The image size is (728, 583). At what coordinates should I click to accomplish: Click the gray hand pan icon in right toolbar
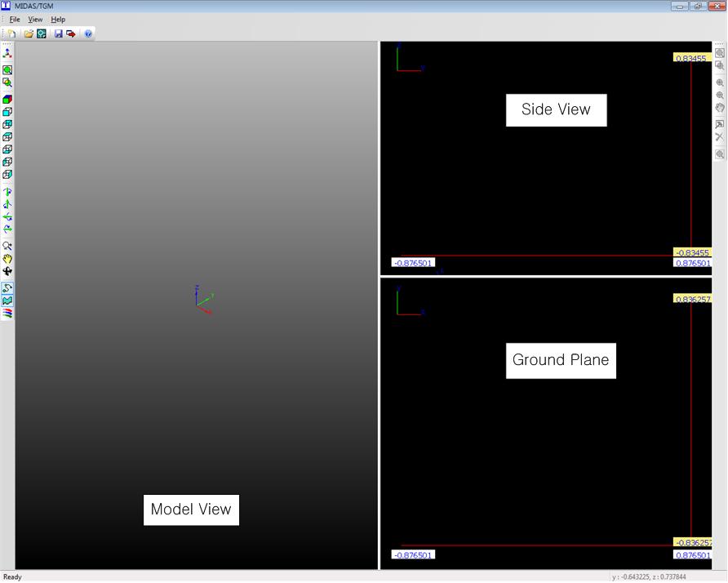pyautogui.click(x=720, y=108)
